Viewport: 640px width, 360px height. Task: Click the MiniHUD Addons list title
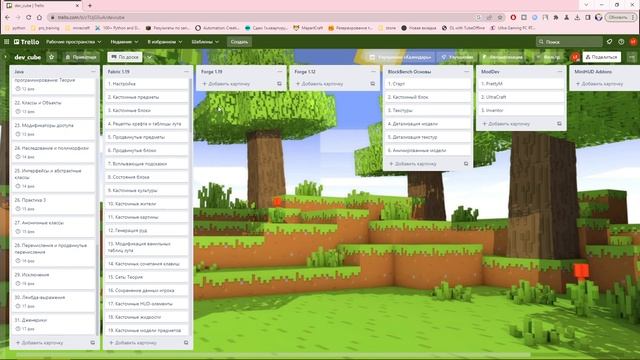tap(593, 71)
